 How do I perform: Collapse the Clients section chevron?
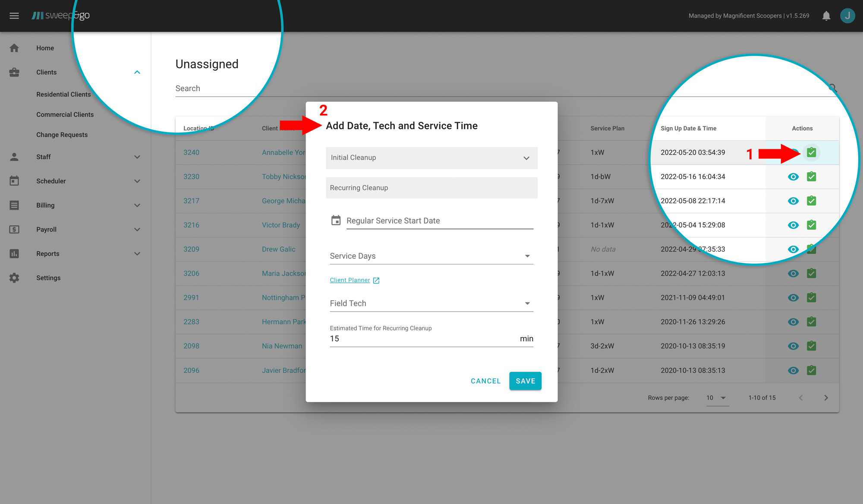[137, 72]
